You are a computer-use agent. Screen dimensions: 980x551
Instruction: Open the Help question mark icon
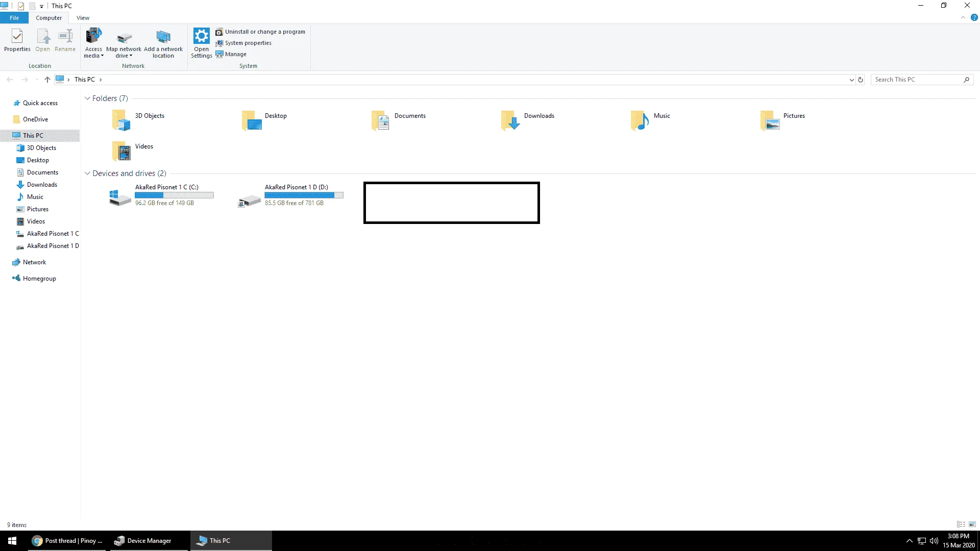click(974, 17)
